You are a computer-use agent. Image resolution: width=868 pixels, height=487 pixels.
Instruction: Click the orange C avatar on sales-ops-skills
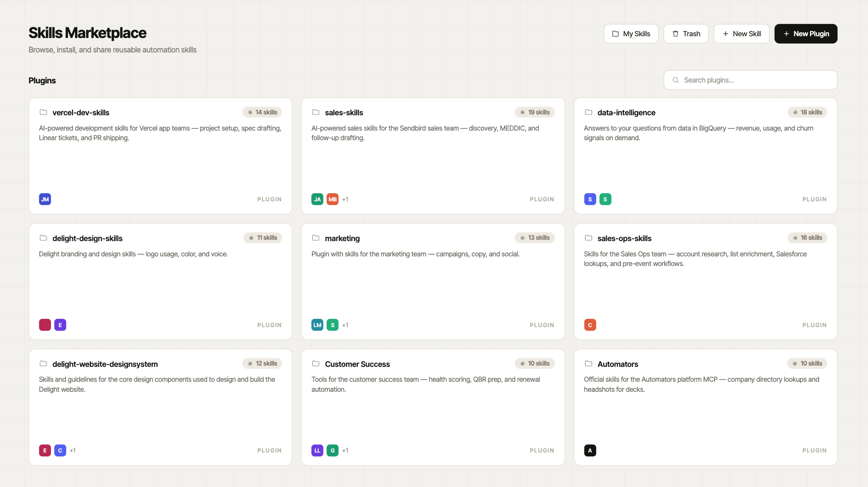[590, 325]
